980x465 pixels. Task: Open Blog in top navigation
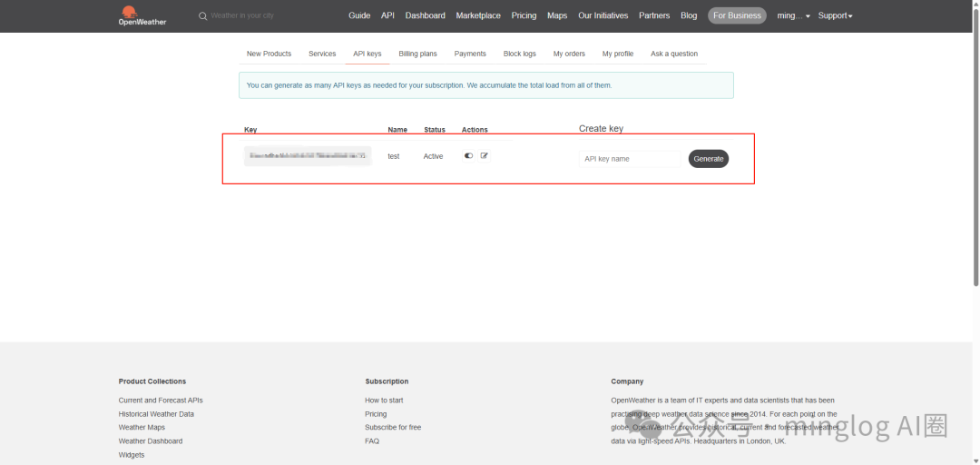coord(689,15)
